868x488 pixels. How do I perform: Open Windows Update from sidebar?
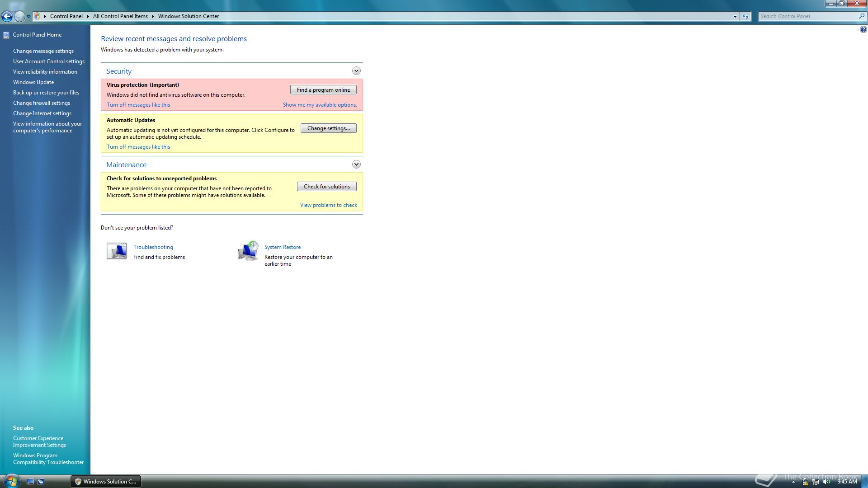tap(33, 82)
